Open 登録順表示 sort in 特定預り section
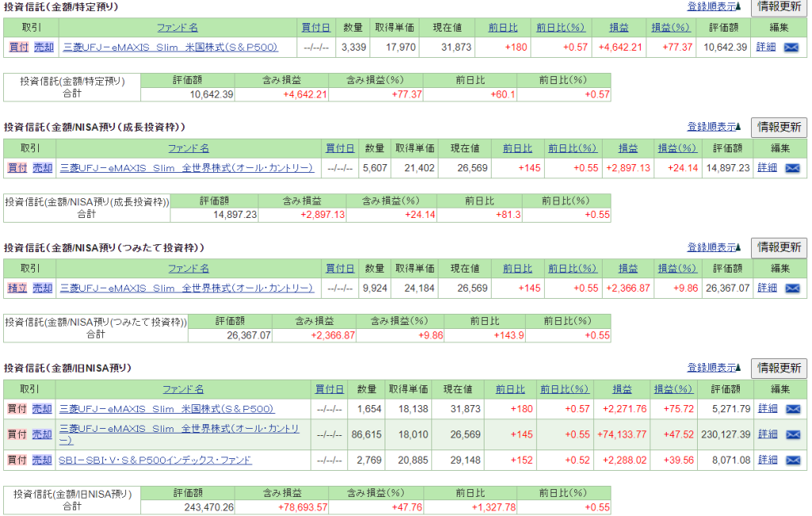 tap(714, 7)
